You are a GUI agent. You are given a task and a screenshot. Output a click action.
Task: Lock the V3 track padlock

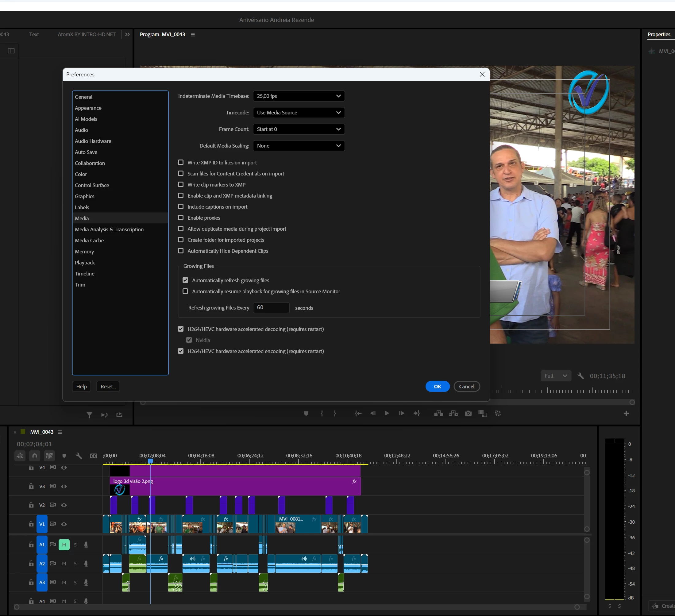coord(31,486)
